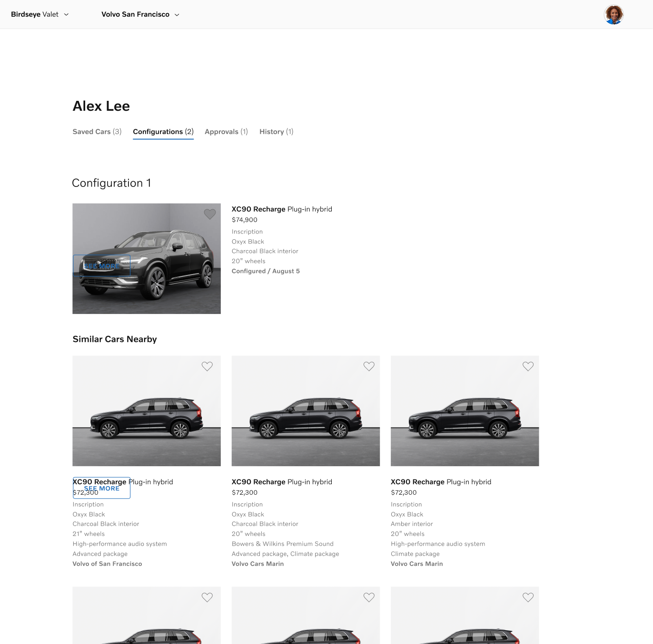Open the Bowers & Wilkins car image
653x644 pixels.
[x=306, y=411]
